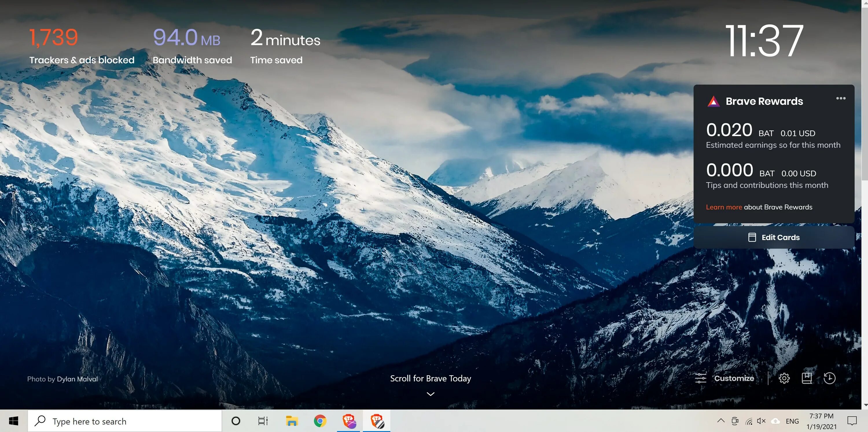Click the Brave Rewards card title
Image resolution: width=868 pixels, height=432 pixels.
764,102
